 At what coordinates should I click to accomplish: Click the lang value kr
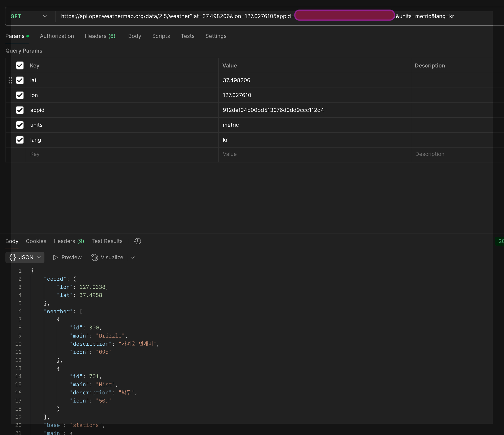pyautogui.click(x=314, y=140)
